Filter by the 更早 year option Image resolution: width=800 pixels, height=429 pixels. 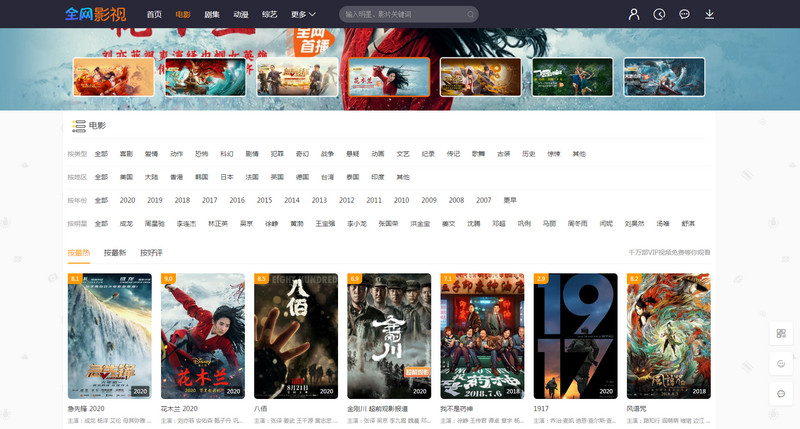click(510, 200)
